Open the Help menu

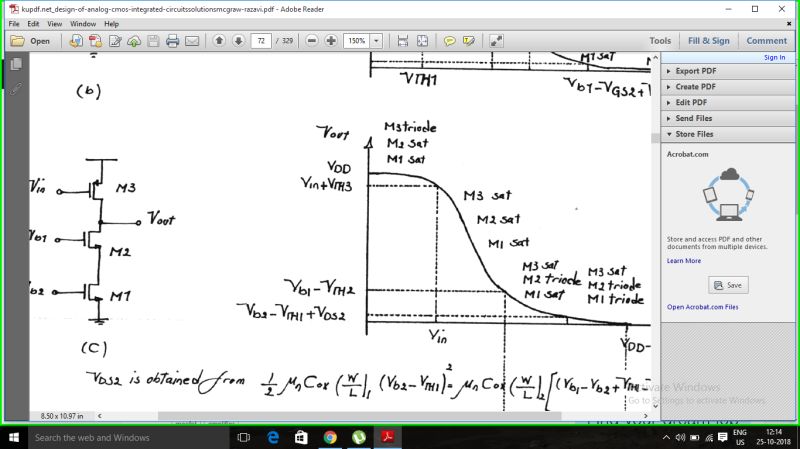pyautogui.click(x=111, y=24)
